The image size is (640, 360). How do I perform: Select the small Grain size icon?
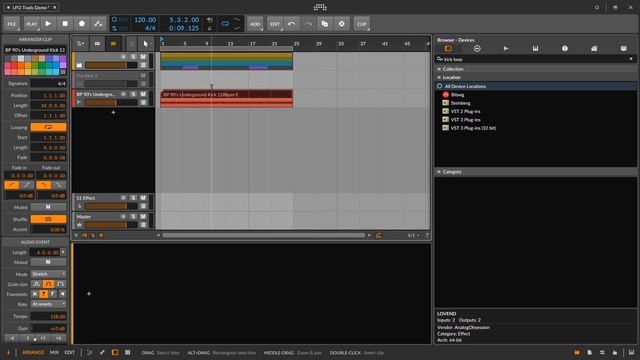coord(36,284)
